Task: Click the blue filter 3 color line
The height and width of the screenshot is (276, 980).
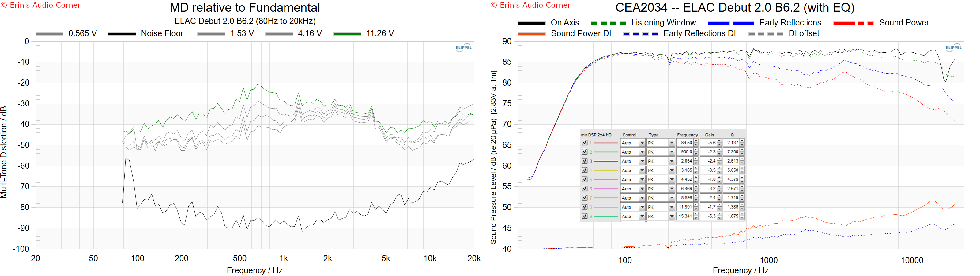Action: [x=606, y=161]
